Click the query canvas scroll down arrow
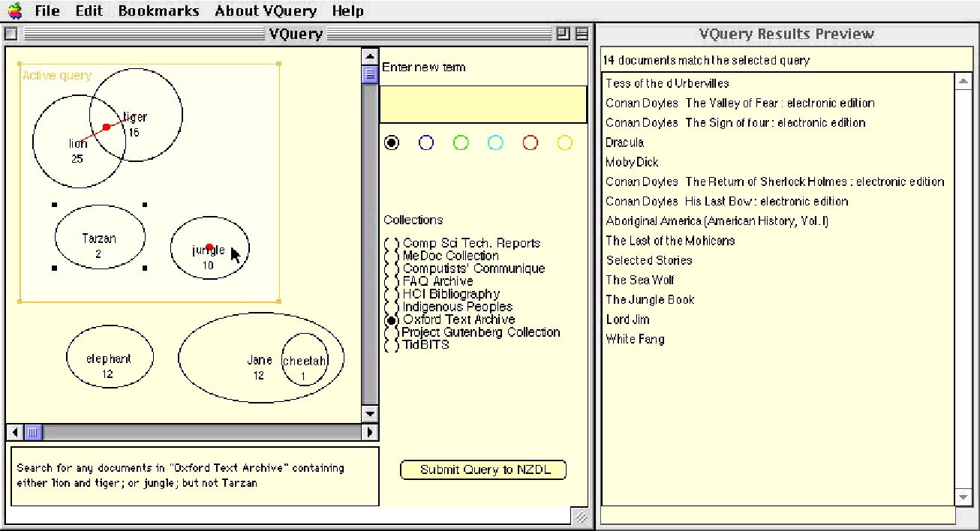Screen dimensions: 980x531 [369, 414]
